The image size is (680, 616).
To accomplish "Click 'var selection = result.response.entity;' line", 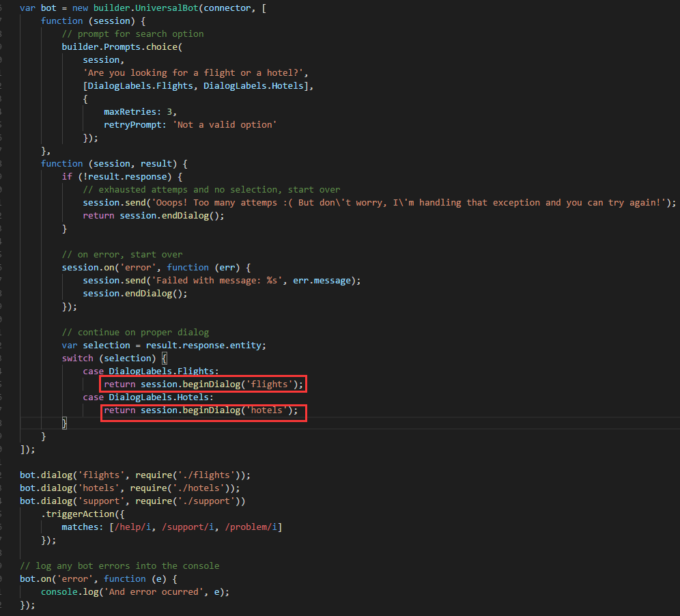I will pos(164,346).
